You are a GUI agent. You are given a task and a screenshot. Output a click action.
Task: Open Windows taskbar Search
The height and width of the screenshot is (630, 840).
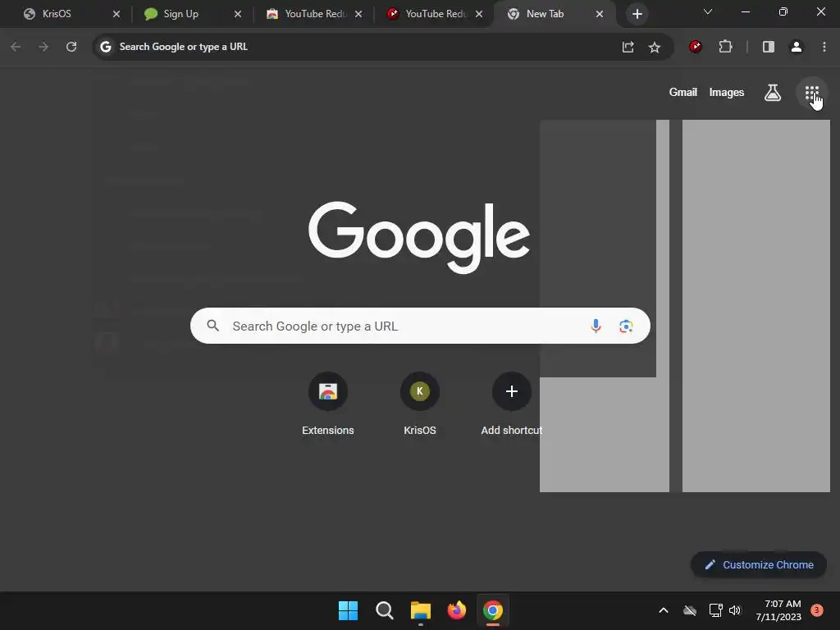click(384, 610)
